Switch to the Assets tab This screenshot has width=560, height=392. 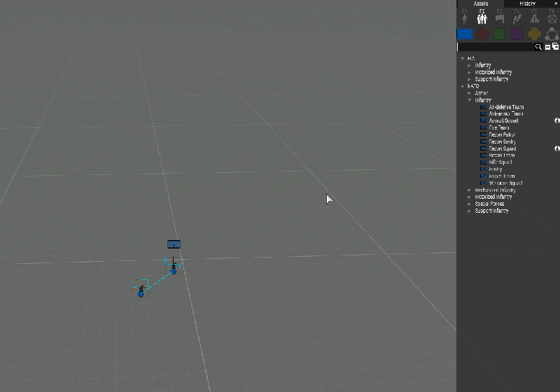pyautogui.click(x=480, y=3)
